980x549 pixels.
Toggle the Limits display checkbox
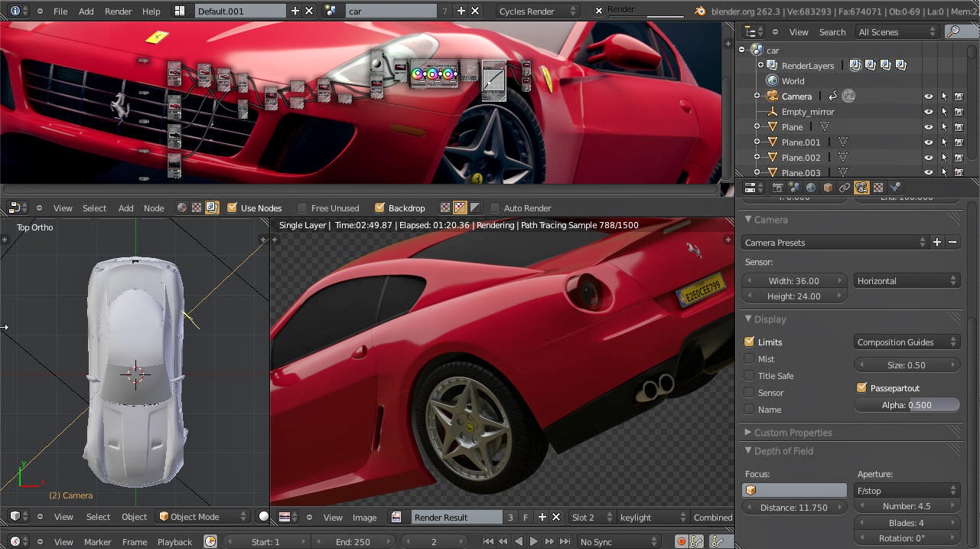750,341
